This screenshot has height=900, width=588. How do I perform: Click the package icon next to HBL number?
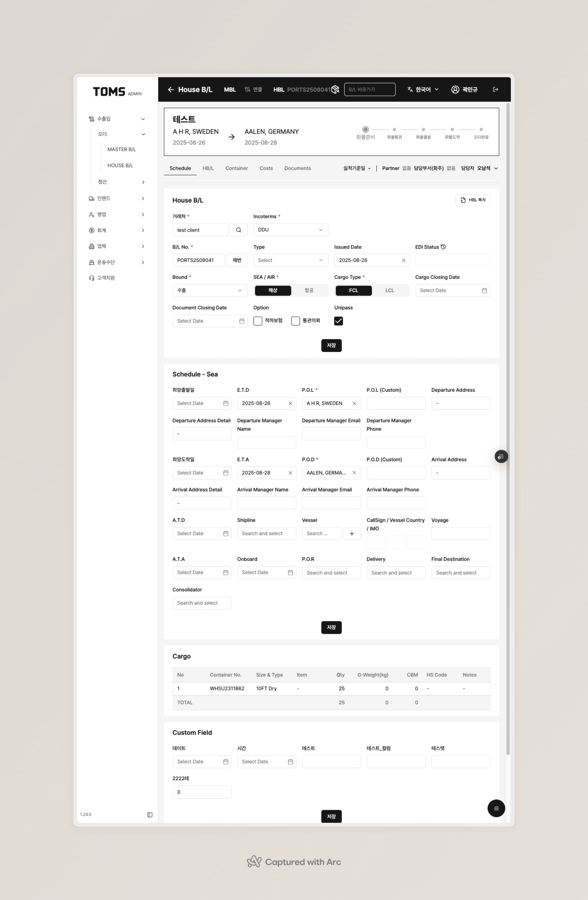335,90
